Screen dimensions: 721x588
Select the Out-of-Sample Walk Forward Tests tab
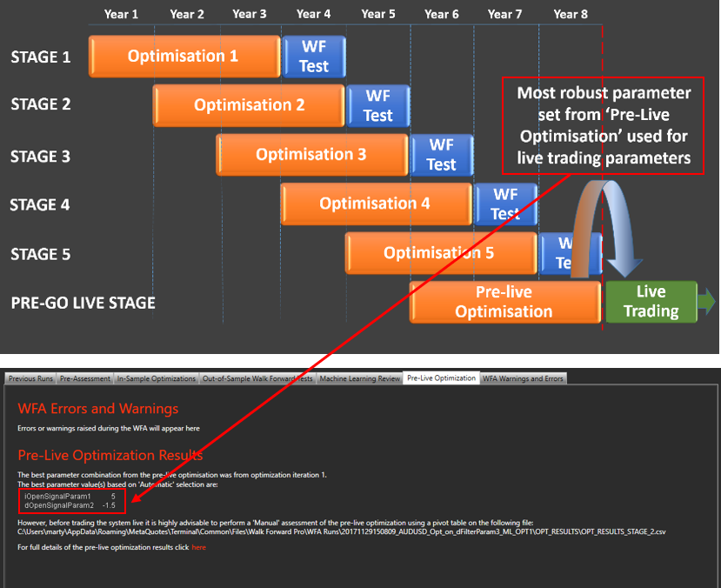tap(257, 378)
